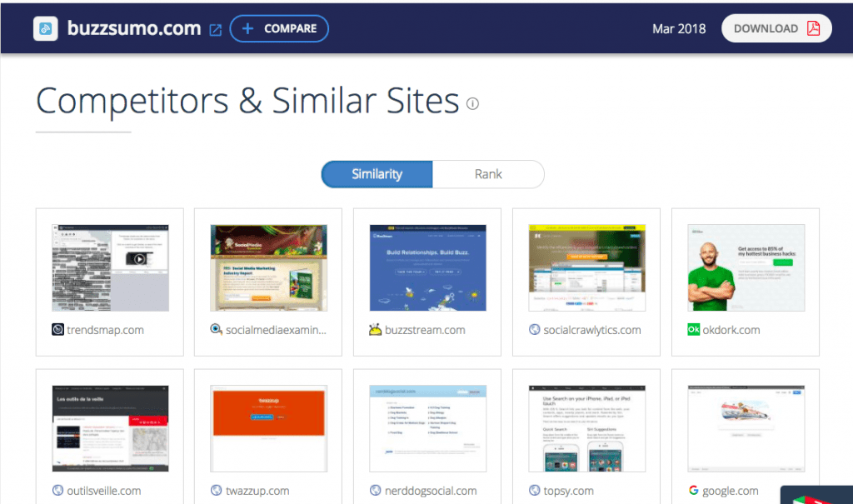The height and width of the screenshot is (504, 853).
Task: Click the trendsmap favicon
Action: tap(57, 329)
